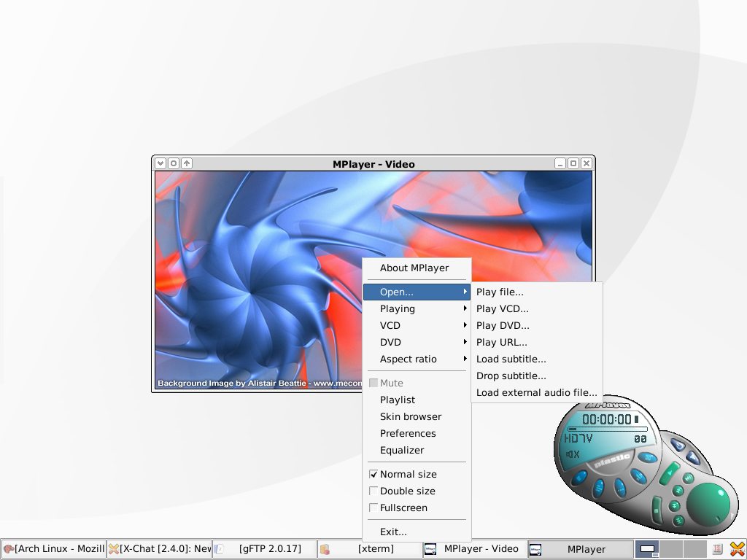Screen dimensions: 747x560
Task: Click the mute speaker icon on the skin display
Action: (573, 454)
